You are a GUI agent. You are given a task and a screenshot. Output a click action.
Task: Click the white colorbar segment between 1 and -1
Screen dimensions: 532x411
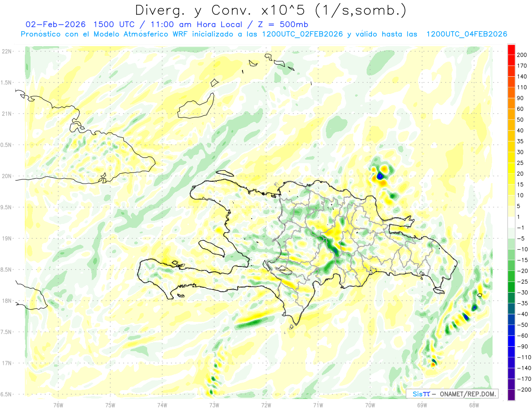[x=512, y=222]
